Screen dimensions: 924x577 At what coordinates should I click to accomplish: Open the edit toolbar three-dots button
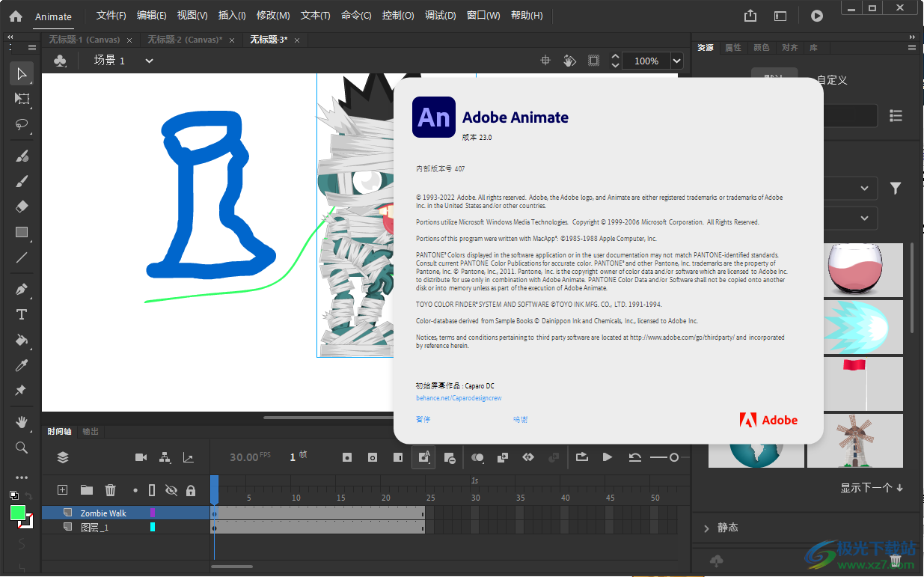pos(22,477)
